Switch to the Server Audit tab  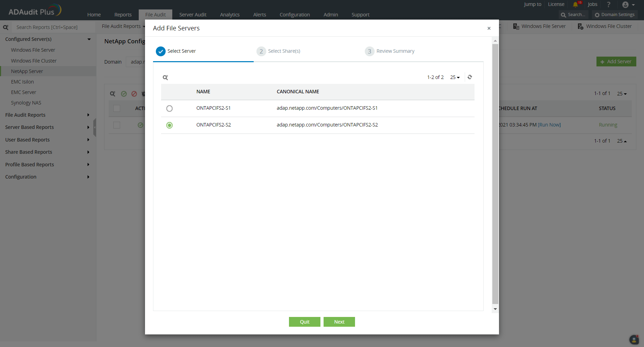click(193, 15)
